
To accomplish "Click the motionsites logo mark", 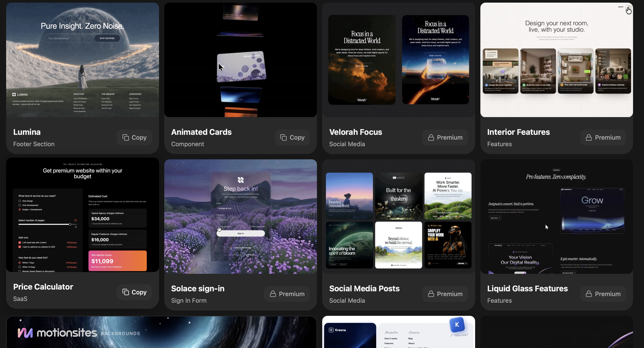I will 25,333.
